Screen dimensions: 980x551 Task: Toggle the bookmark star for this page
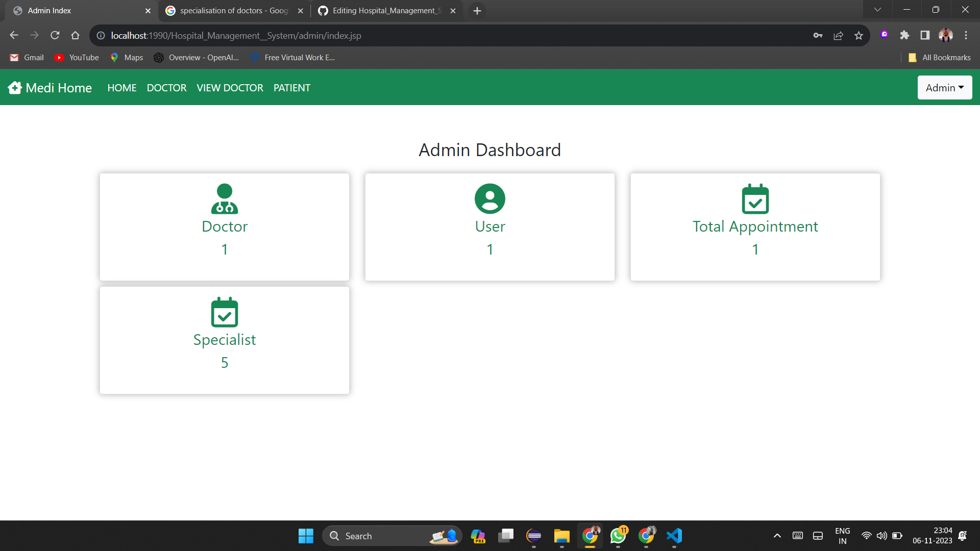click(x=859, y=36)
